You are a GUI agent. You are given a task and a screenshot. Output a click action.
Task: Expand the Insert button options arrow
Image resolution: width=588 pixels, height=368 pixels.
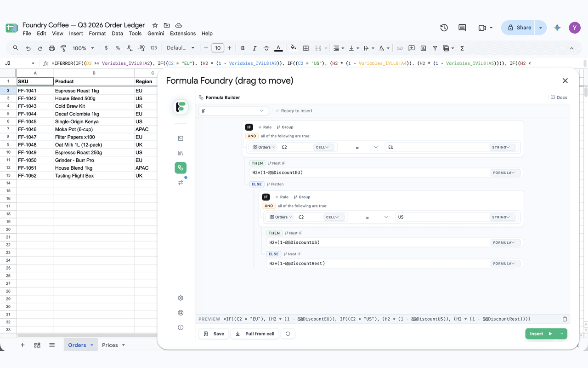pos(562,334)
